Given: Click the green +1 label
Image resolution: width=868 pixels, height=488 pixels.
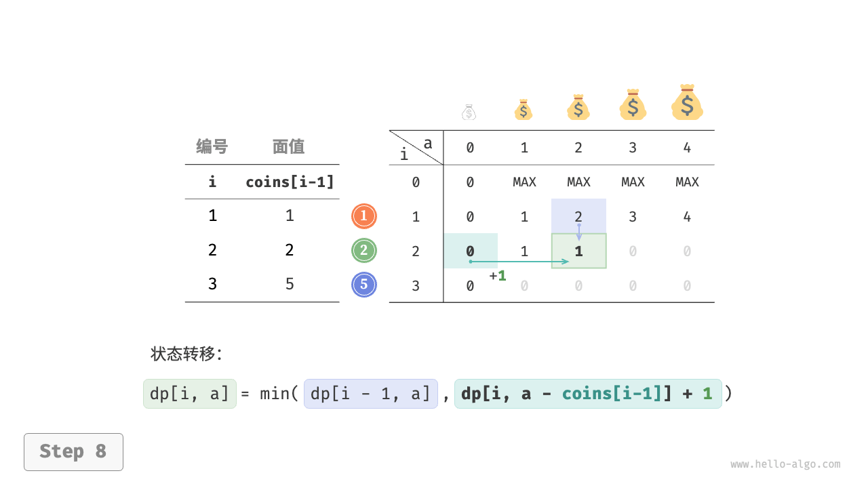Looking at the screenshot, I should point(498,276).
